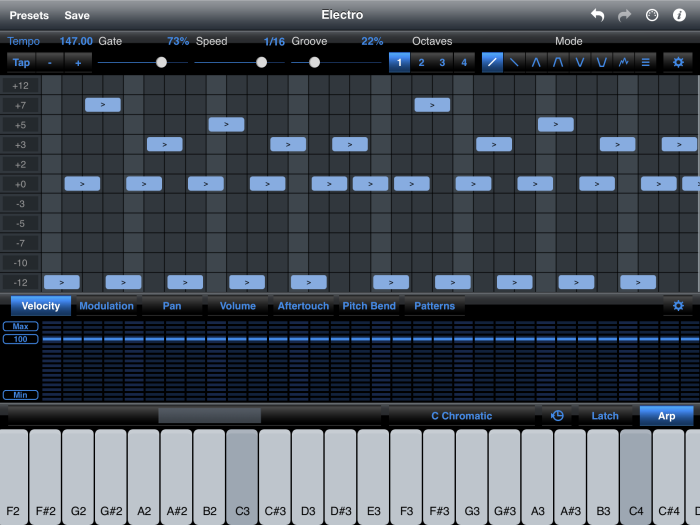The image size is (700, 525).
Task: Click the 1/16 speed value
Action: [x=274, y=42]
